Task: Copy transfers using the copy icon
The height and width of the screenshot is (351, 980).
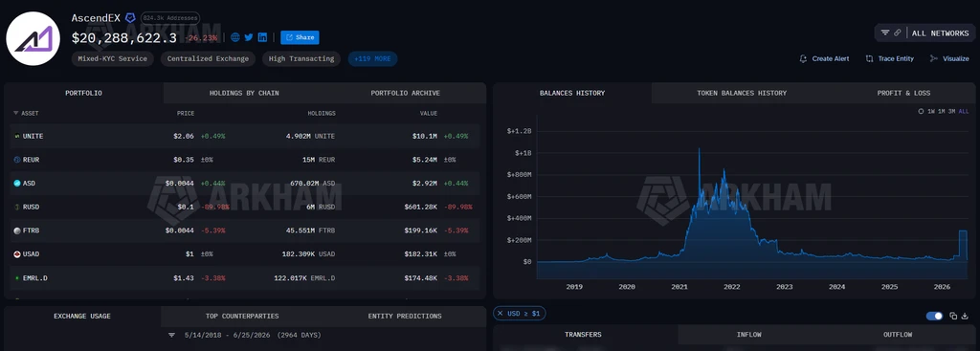Action: pyautogui.click(x=953, y=316)
